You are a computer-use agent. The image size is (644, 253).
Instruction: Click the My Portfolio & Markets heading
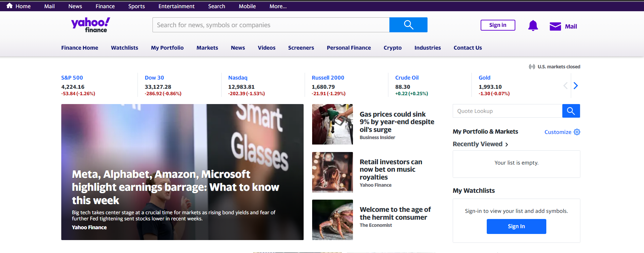click(485, 132)
